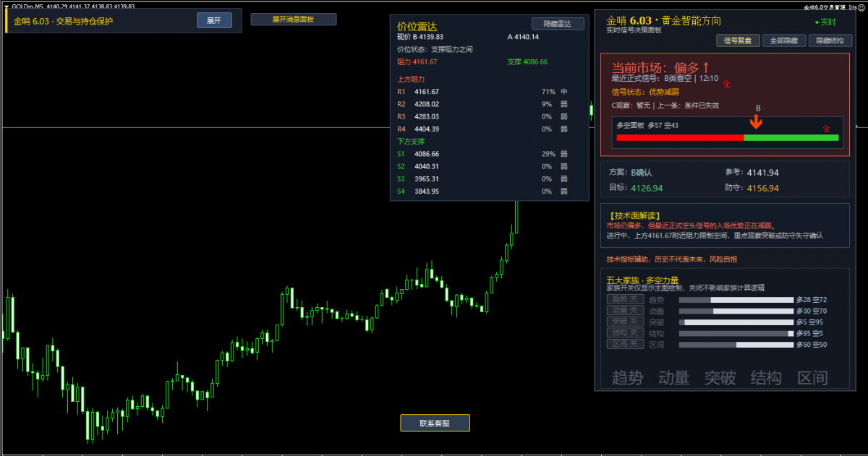This screenshot has height=456, width=868.
Task: Click the A 4140.14 ask price
Action: 523,37
